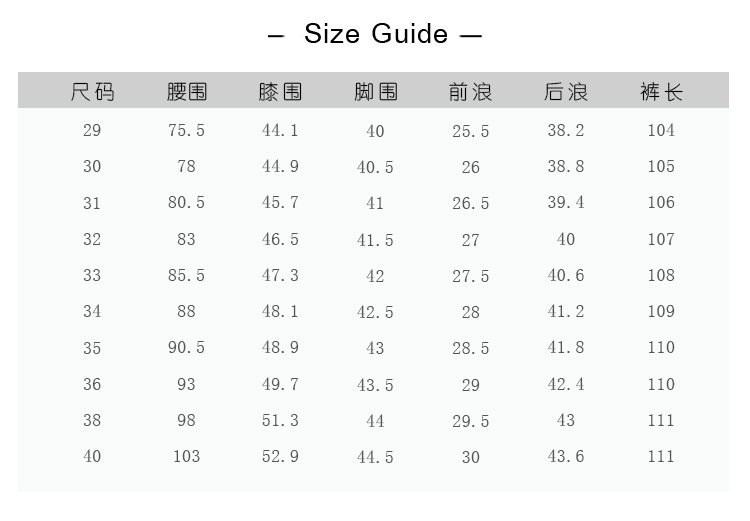Screen dimensions: 750x521
Task: Select the pants length value 104
Action: [661, 130]
